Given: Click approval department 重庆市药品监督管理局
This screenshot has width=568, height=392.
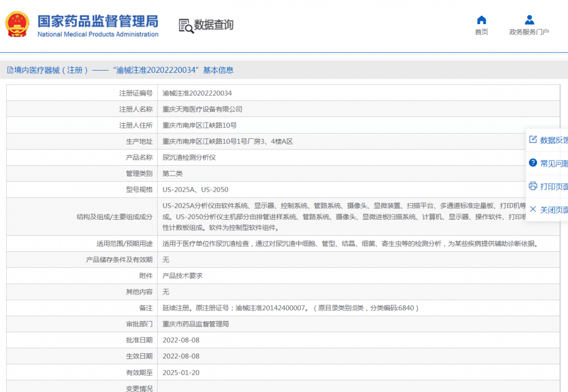Looking at the screenshot, I should (196, 324).
